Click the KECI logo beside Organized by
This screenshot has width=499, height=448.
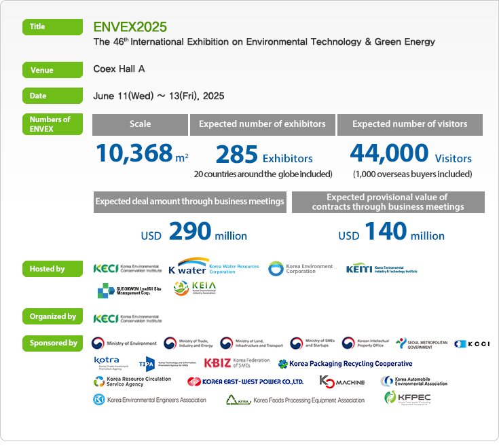pyautogui.click(x=127, y=318)
